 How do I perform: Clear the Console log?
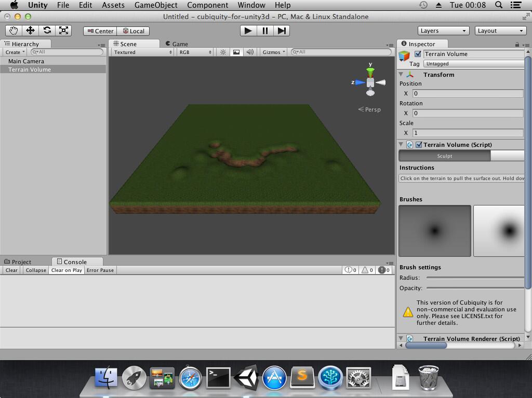(11, 270)
